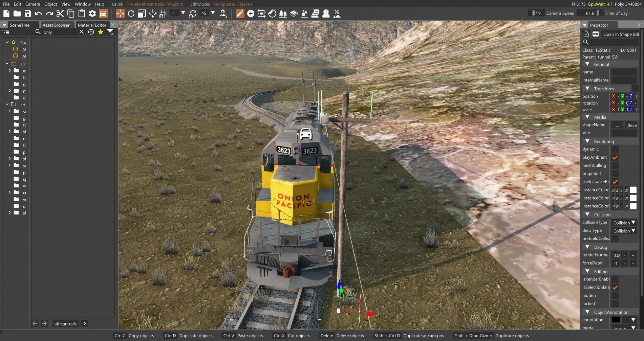Screen dimensions: 644x341
Task: Undo the last action
Action: click(x=39, y=14)
